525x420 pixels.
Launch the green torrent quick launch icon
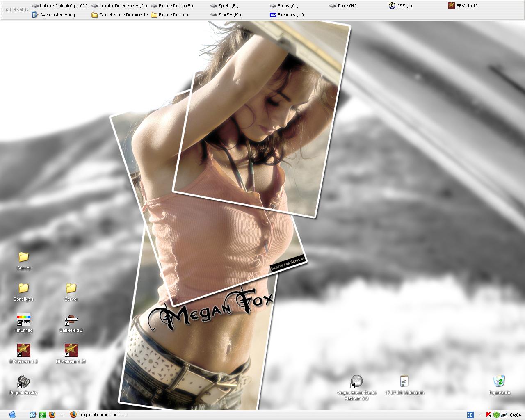42,415
